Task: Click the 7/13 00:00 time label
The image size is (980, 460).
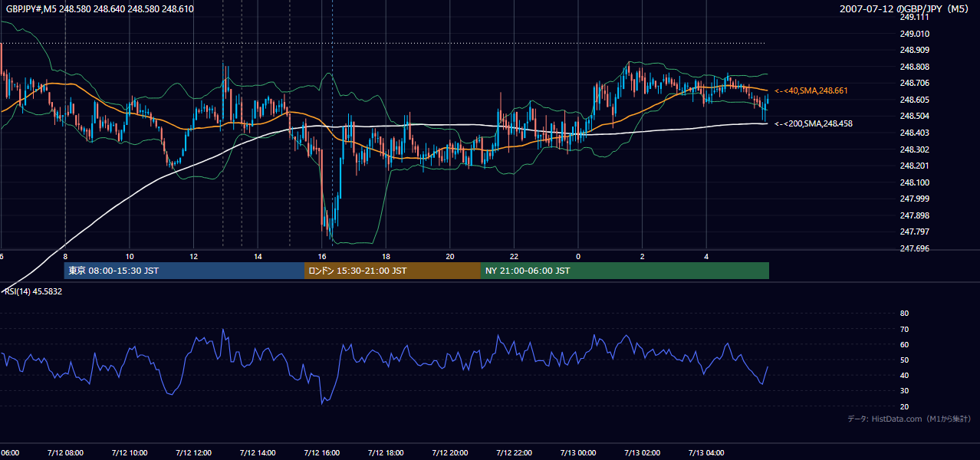Action: click(578, 453)
